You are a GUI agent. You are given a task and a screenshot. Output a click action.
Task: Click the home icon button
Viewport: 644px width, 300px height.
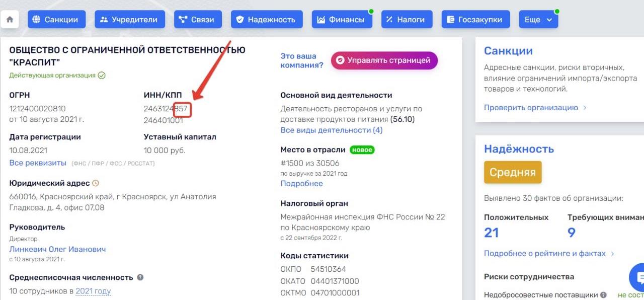(x=10, y=20)
